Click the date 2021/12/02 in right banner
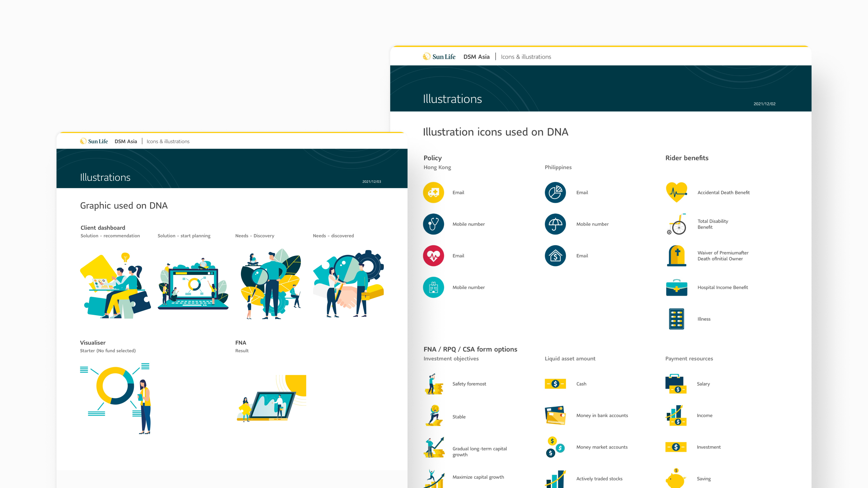 click(x=764, y=104)
